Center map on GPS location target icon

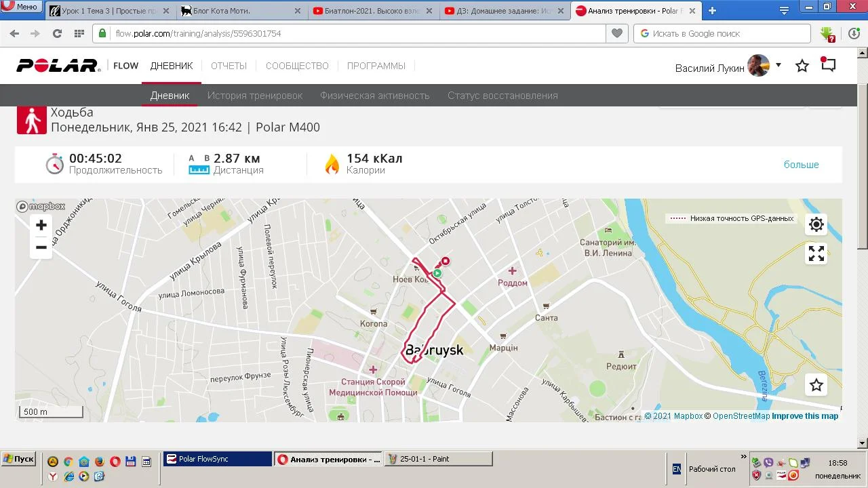(x=816, y=224)
